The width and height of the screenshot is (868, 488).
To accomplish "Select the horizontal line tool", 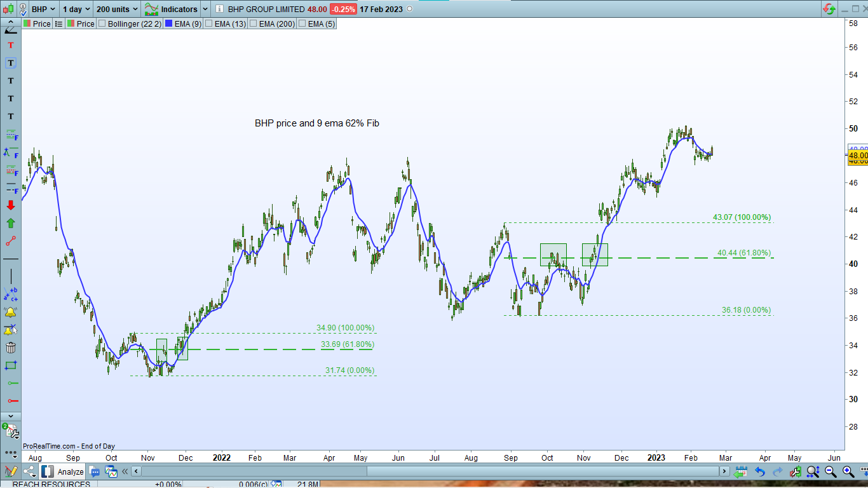I will (x=11, y=259).
